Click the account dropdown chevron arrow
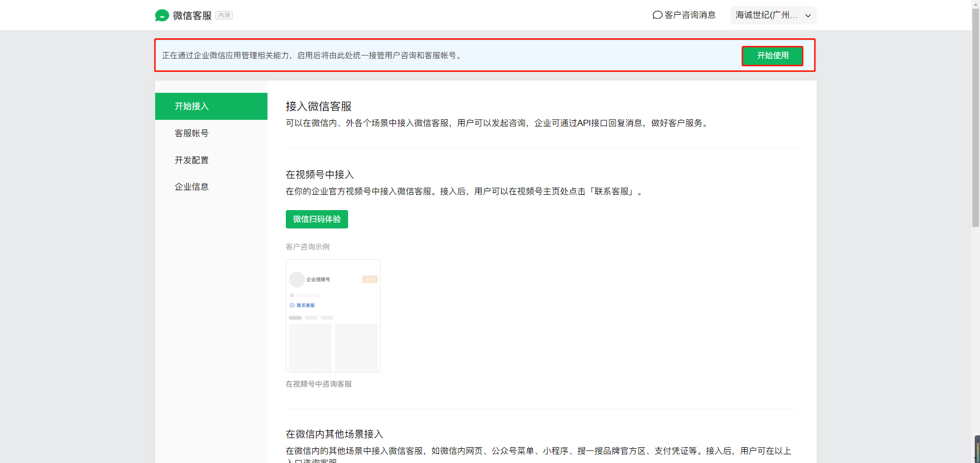 (808, 16)
